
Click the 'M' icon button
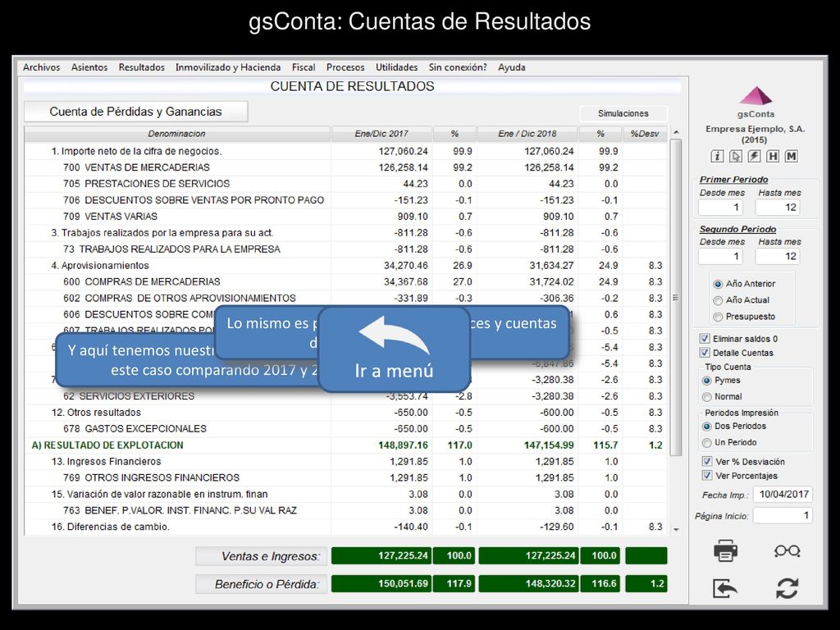[792, 156]
